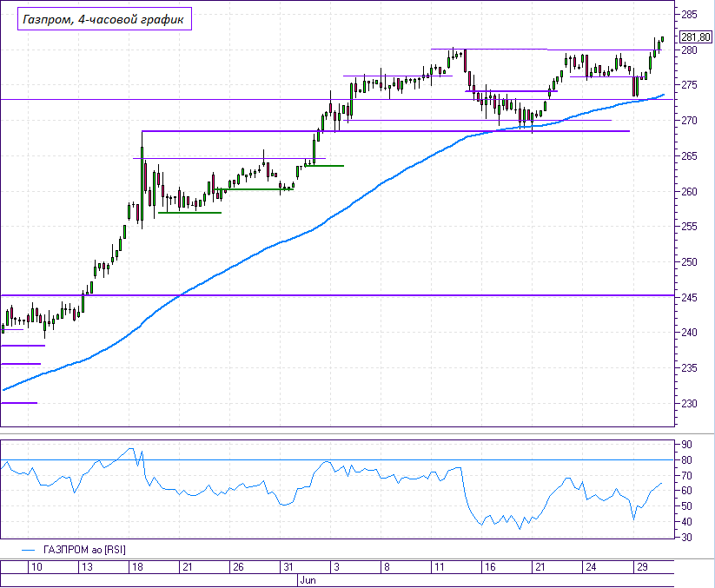Click date label 26 on time axis
715x588 pixels.
click(x=239, y=567)
